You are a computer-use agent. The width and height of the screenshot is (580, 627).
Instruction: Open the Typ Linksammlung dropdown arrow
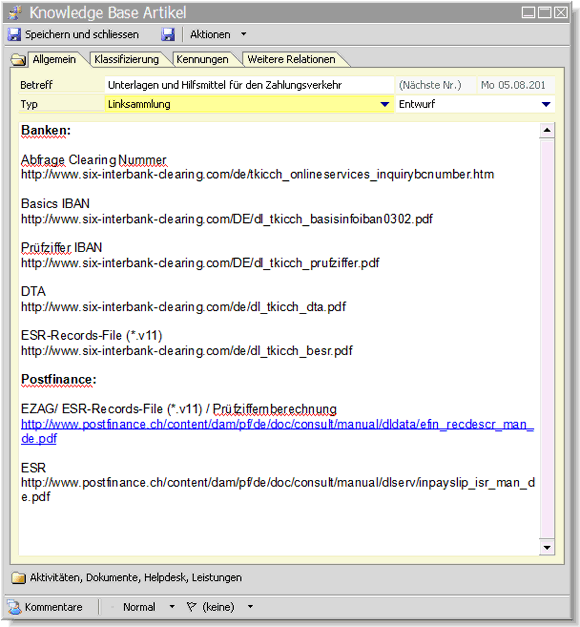[385, 104]
